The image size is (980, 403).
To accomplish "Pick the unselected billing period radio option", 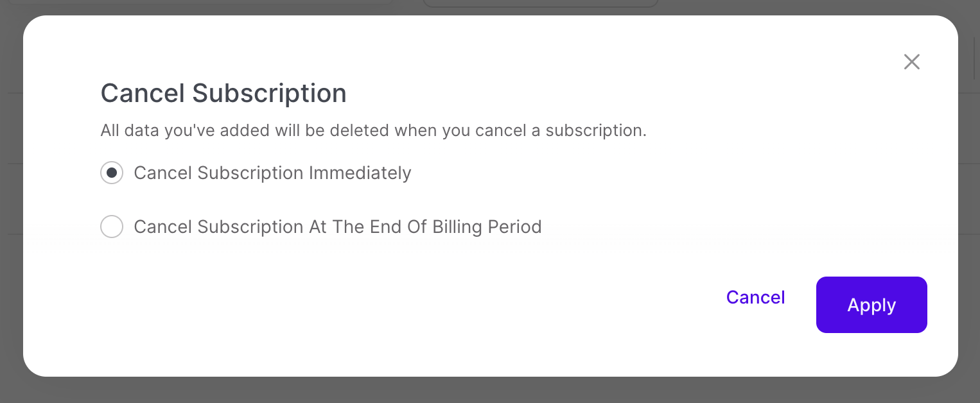I will (112, 227).
